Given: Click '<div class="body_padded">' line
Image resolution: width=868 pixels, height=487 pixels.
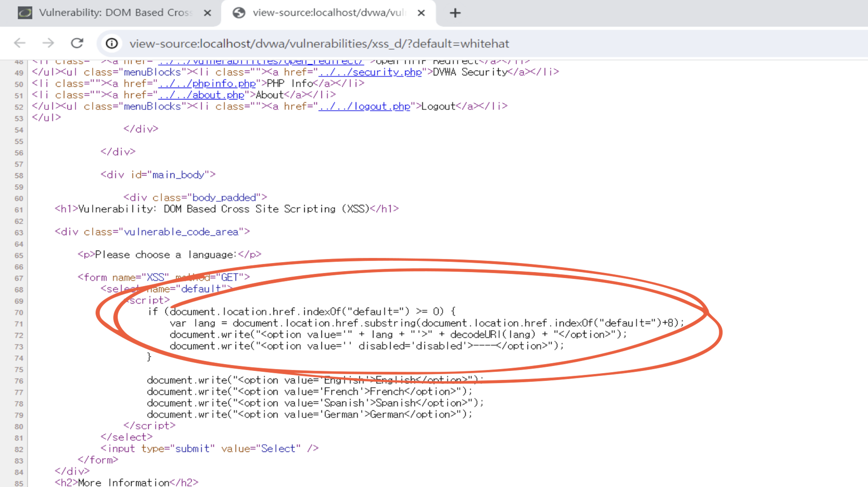Looking at the screenshot, I should pyautogui.click(x=195, y=198).
